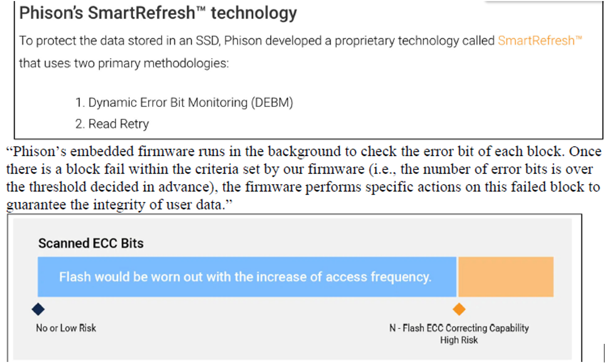Click the number 1 before Dynamic Error
The width and height of the screenshot is (605, 364).
[80, 103]
